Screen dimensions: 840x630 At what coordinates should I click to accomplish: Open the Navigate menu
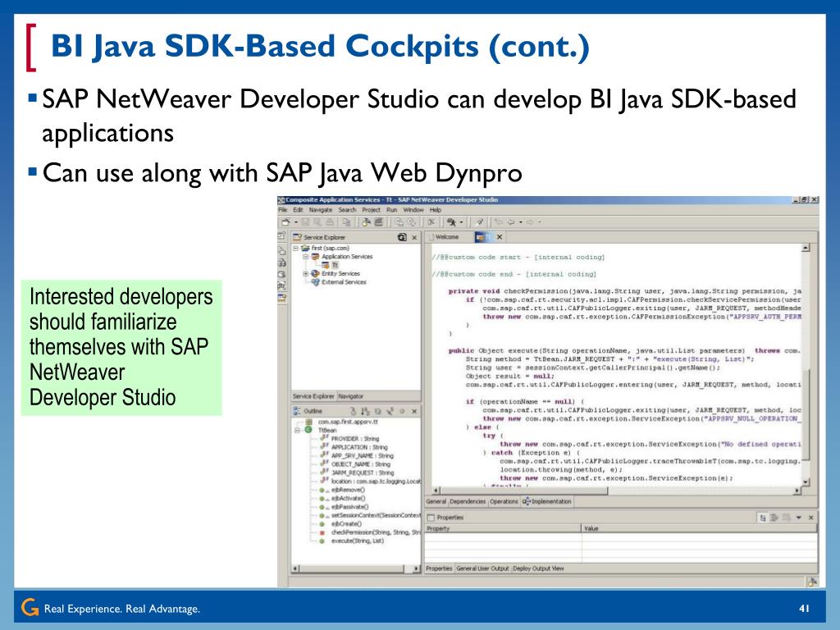(321, 210)
